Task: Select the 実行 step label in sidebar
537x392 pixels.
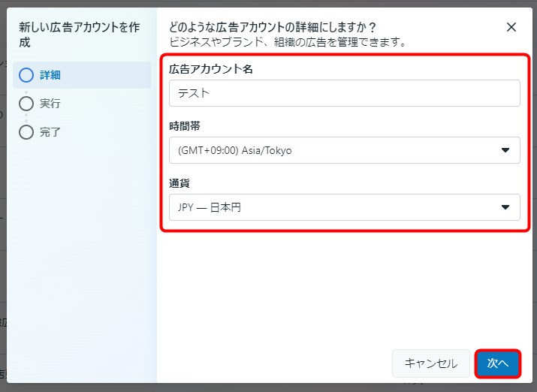Action: pyautogui.click(x=50, y=104)
